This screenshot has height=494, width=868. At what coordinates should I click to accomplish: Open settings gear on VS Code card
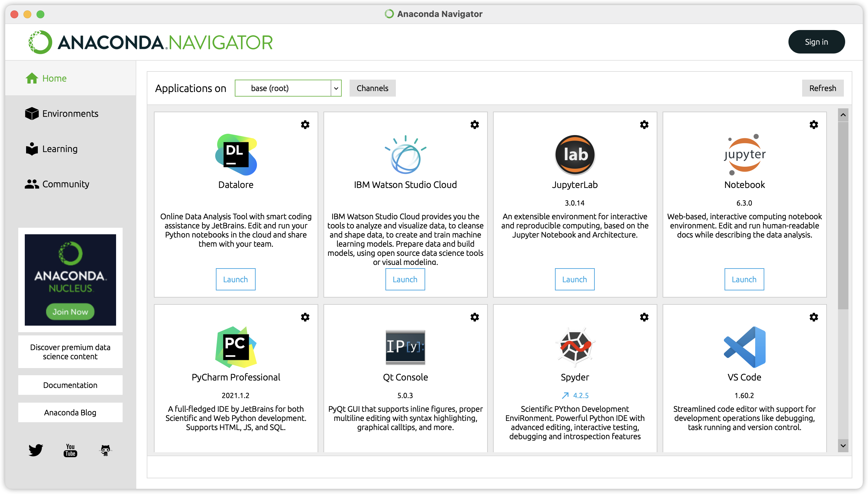pyautogui.click(x=814, y=317)
